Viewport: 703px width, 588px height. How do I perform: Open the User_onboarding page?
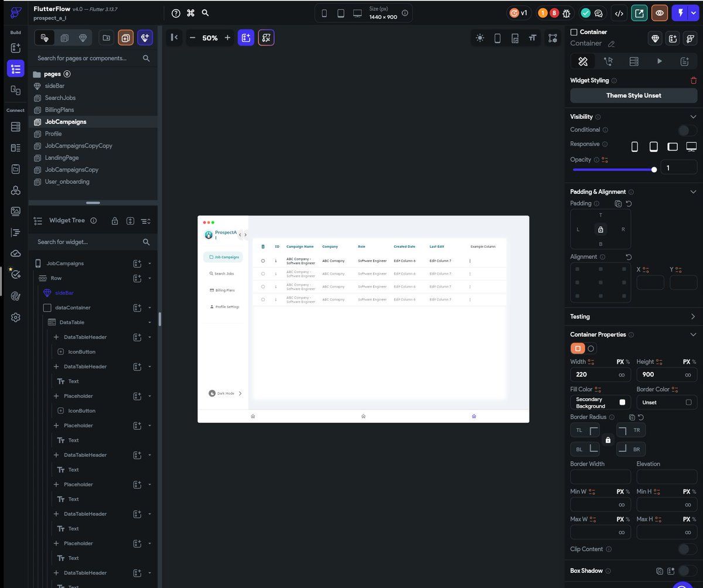coord(67,182)
